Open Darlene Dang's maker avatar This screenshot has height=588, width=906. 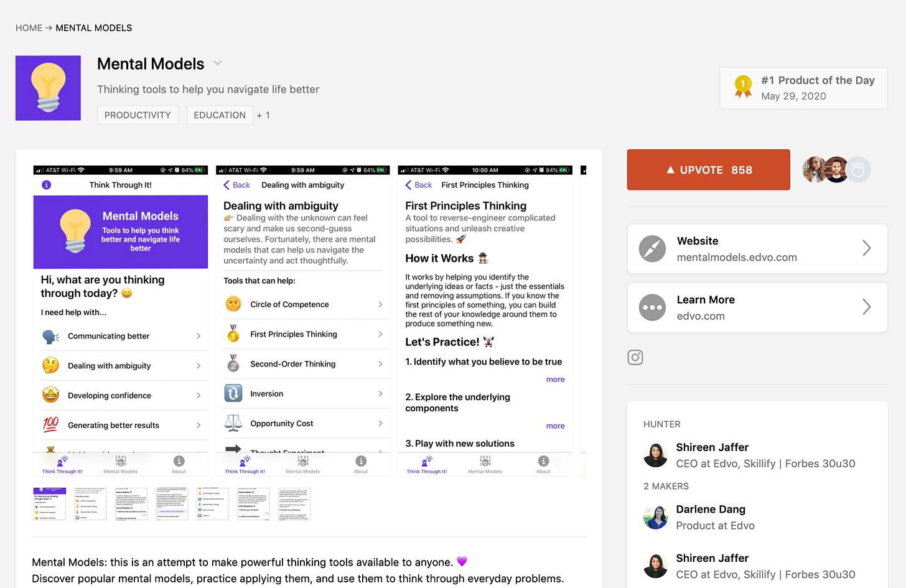click(x=655, y=517)
